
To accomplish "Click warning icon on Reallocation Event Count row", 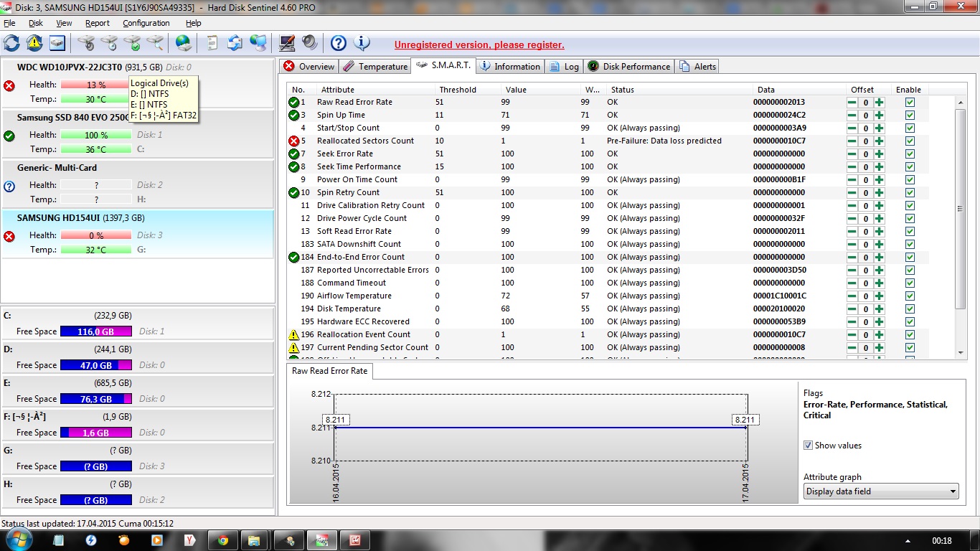I will point(294,334).
